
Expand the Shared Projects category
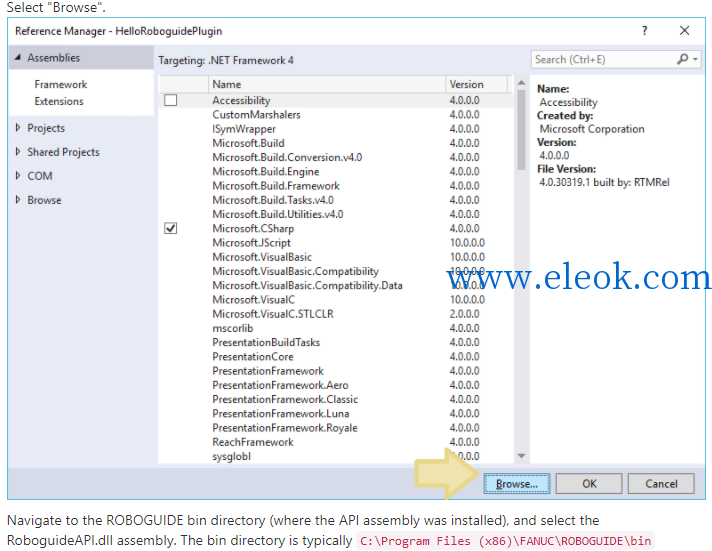18,152
